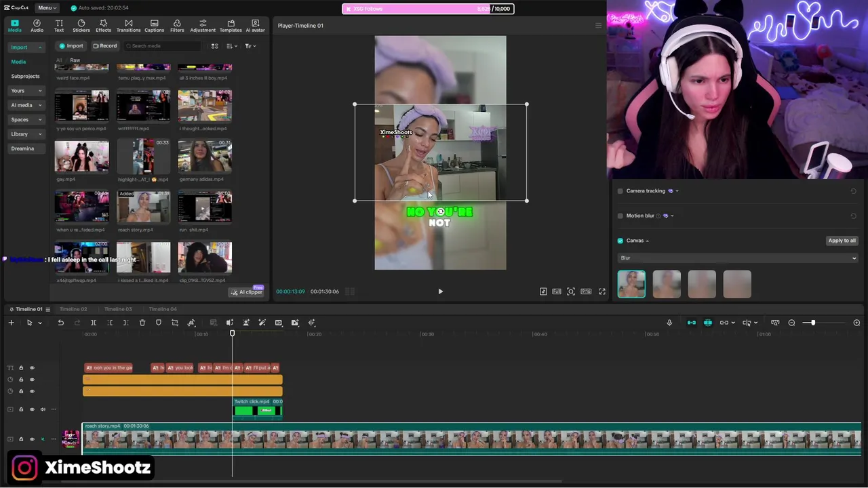Open fullscreen preview in the player

point(602,291)
